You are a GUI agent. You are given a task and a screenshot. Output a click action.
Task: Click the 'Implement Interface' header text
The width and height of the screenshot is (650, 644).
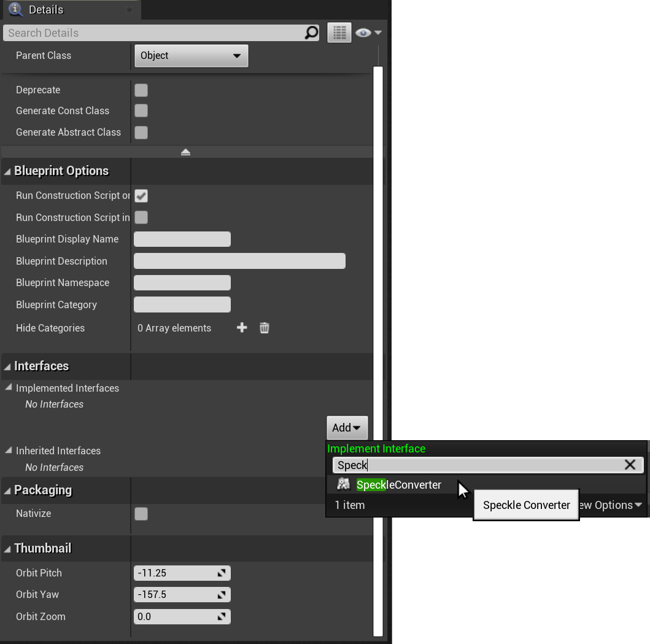(376, 449)
